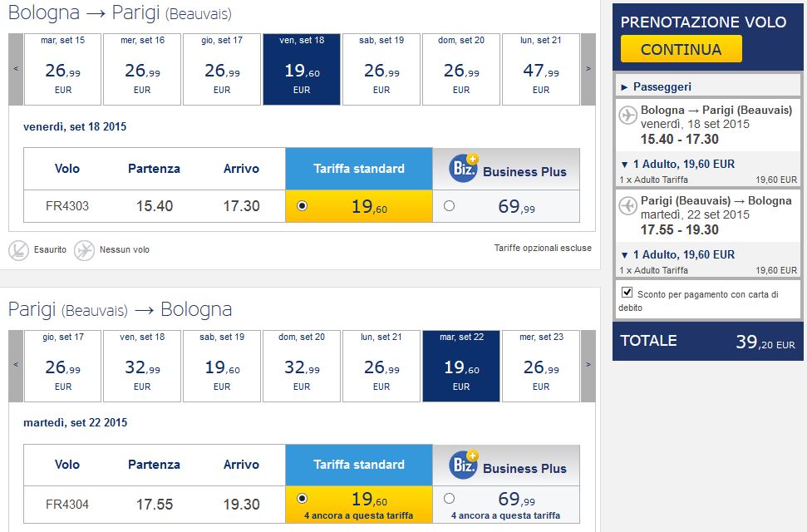Image resolution: width=807 pixels, height=532 pixels.
Task: Select sab set 19 for the outbound flight
Action: click(381, 69)
